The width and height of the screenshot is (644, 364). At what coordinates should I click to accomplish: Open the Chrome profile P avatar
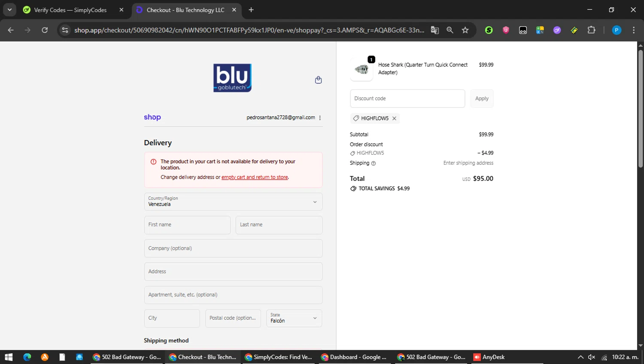coord(617,30)
